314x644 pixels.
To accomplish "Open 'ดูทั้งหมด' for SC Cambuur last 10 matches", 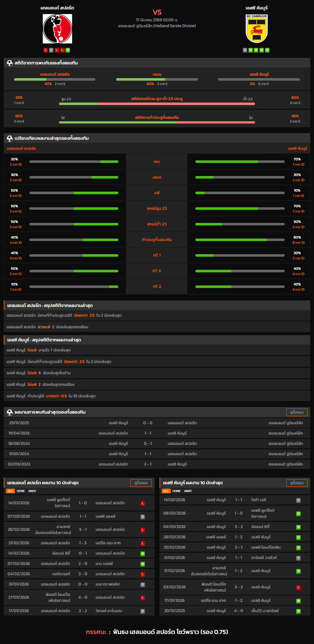I will pos(297,483).
